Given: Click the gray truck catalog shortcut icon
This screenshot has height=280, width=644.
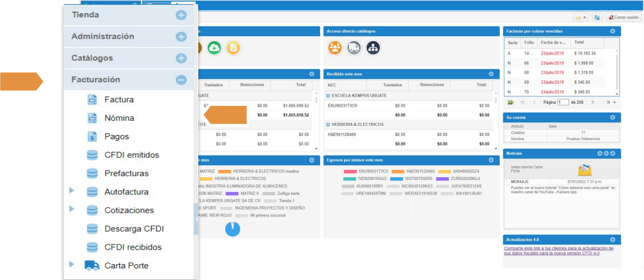Looking at the screenshot, I should 354,48.
